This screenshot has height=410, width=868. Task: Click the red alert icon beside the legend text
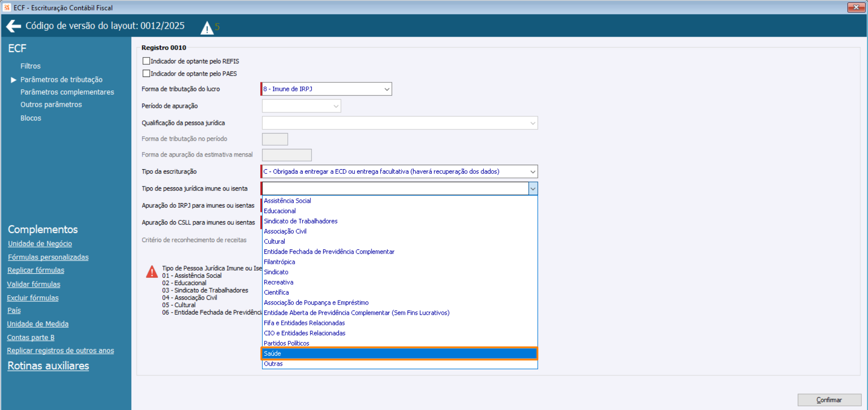[152, 272]
